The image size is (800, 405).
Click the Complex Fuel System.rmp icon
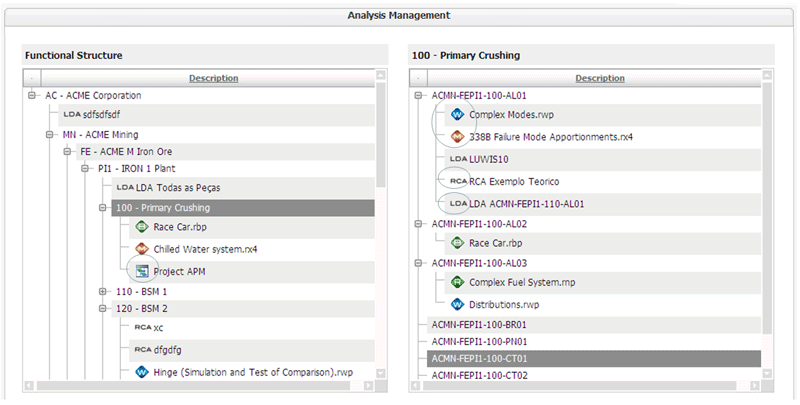coord(457,283)
